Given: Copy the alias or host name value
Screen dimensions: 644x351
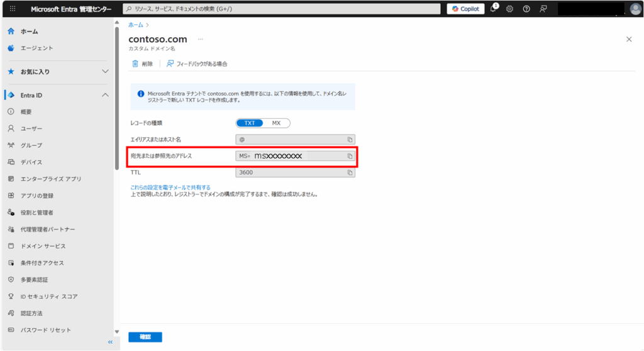Looking at the screenshot, I should click(350, 139).
